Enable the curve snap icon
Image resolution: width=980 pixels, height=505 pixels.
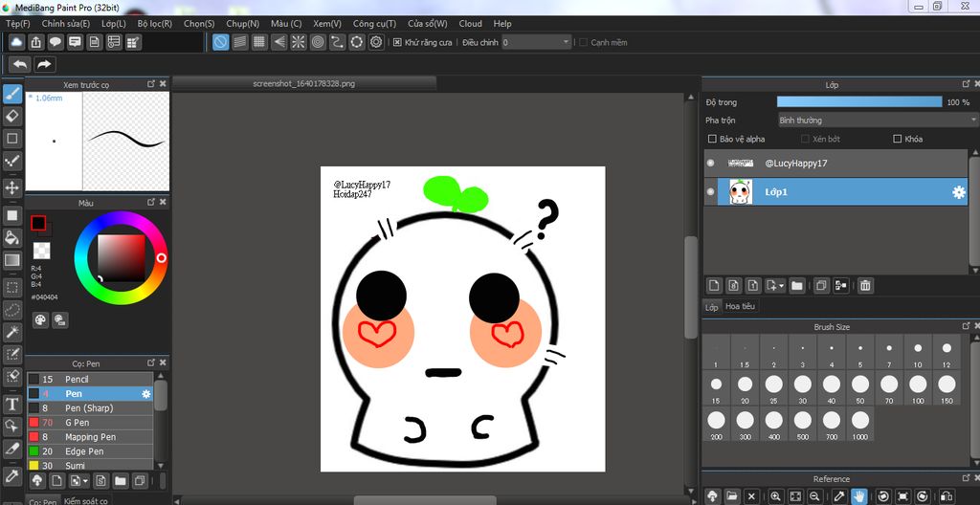(x=338, y=42)
